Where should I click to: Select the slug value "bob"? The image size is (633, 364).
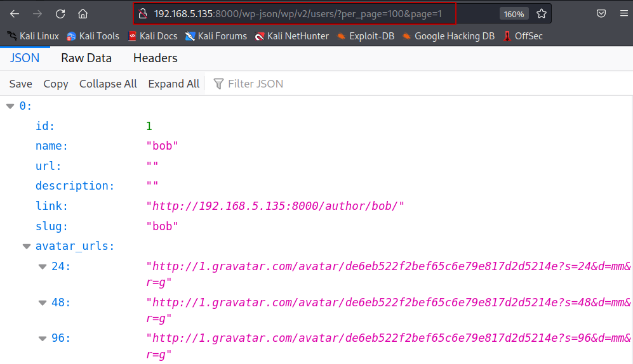[163, 226]
